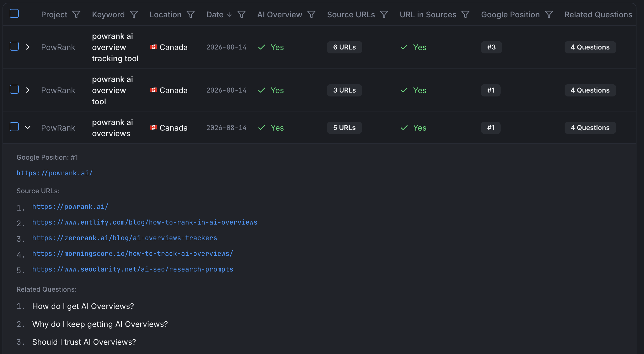Viewport: 644px width, 354px height.
Task: Click the '6 URLs' badge
Action: (x=344, y=47)
